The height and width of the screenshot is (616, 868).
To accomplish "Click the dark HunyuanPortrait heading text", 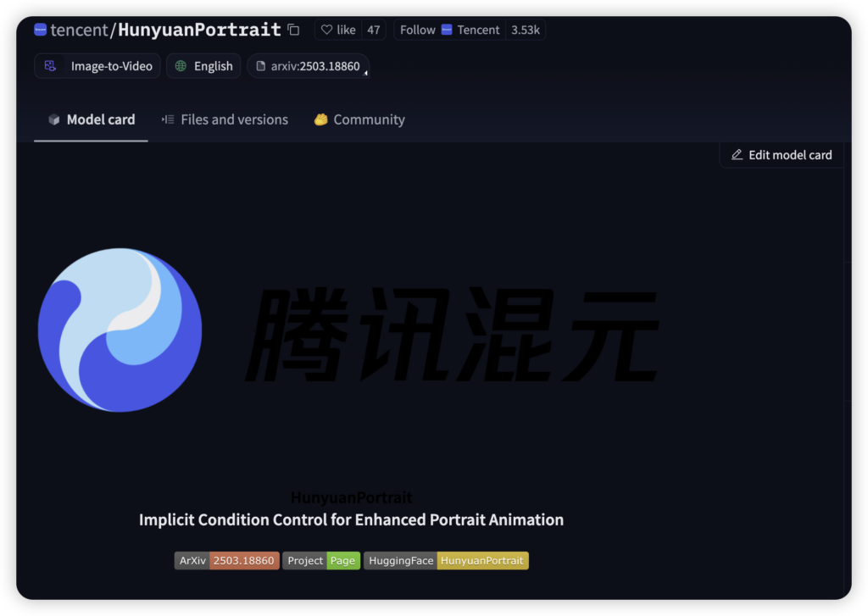I will tap(352, 497).
